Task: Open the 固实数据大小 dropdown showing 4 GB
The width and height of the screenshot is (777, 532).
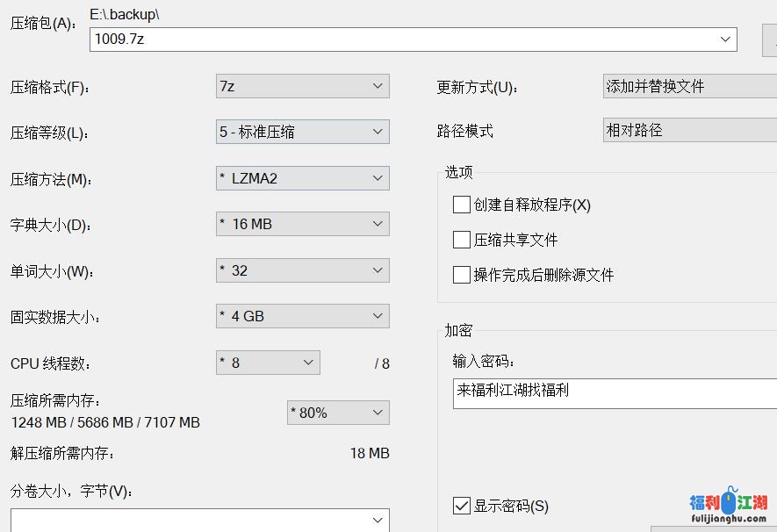Action: pyautogui.click(x=302, y=316)
